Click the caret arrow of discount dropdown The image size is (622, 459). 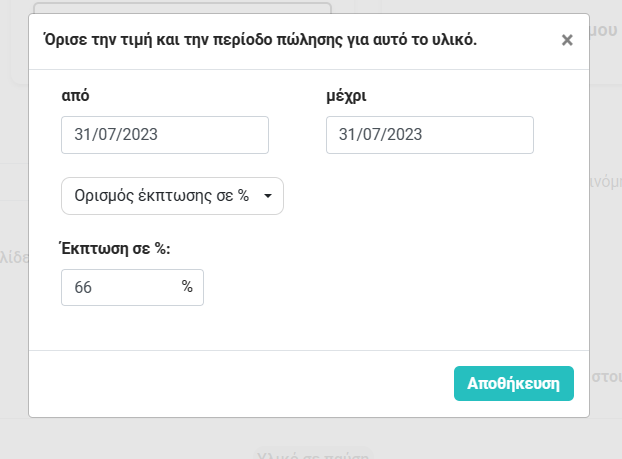coord(268,197)
